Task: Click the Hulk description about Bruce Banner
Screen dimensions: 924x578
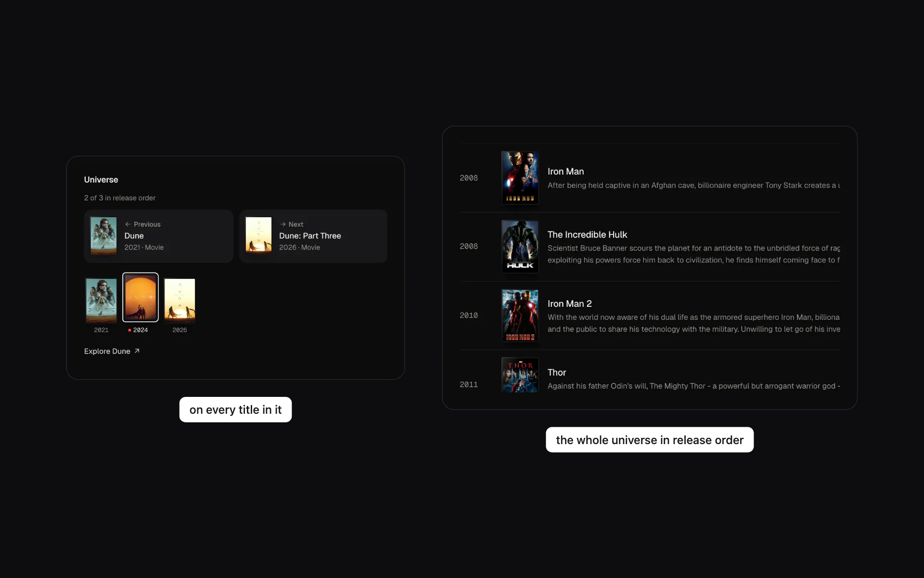Action: [x=694, y=254]
